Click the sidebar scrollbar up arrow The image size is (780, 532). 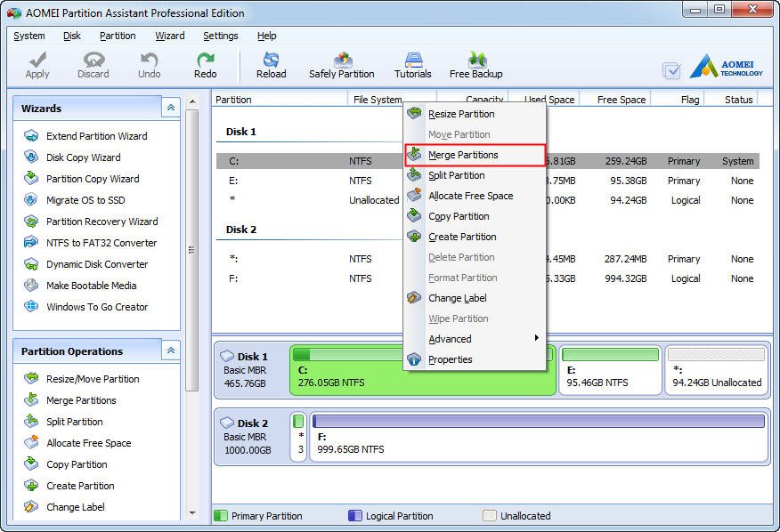tap(192, 102)
